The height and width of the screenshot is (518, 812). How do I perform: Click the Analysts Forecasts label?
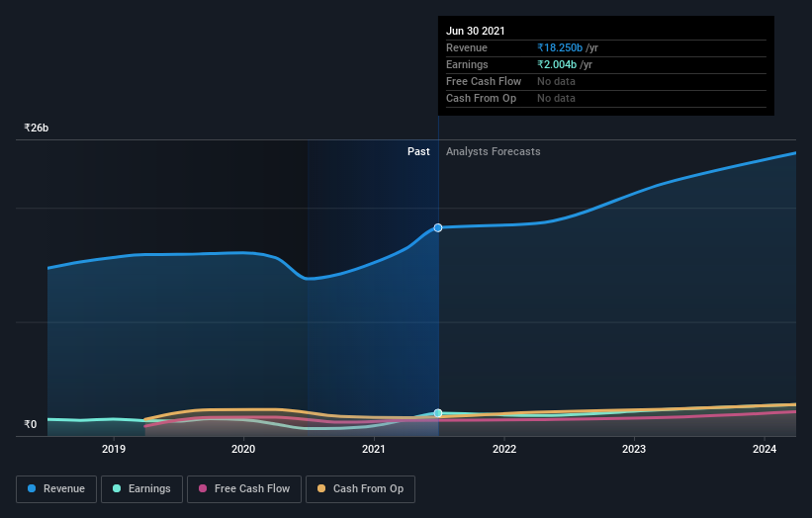pos(493,151)
